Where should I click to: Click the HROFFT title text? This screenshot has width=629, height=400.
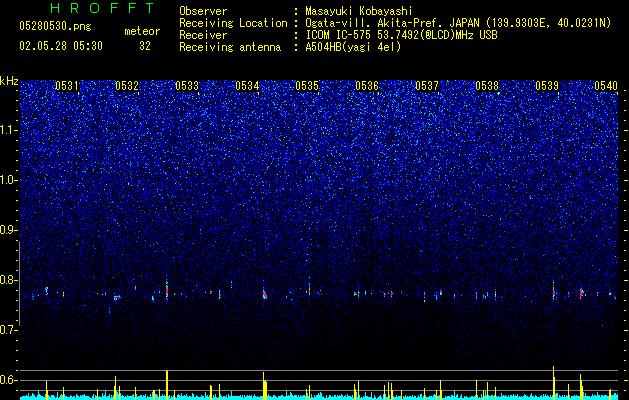point(103,8)
